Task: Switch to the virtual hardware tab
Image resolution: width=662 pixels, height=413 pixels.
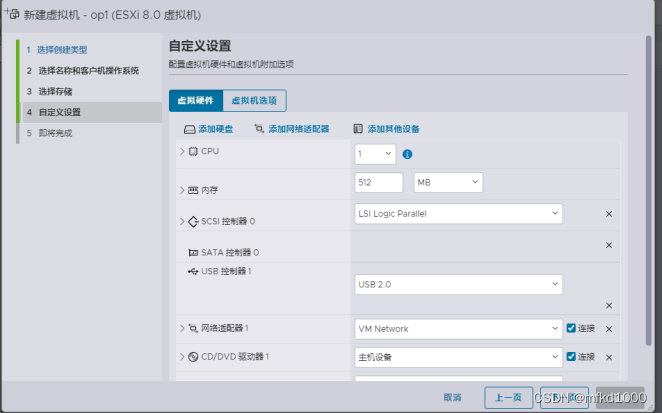Action: [x=196, y=101]
